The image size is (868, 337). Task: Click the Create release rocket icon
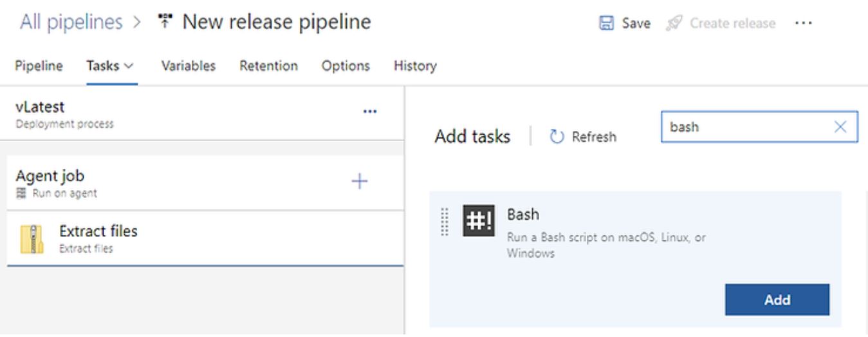676,24
